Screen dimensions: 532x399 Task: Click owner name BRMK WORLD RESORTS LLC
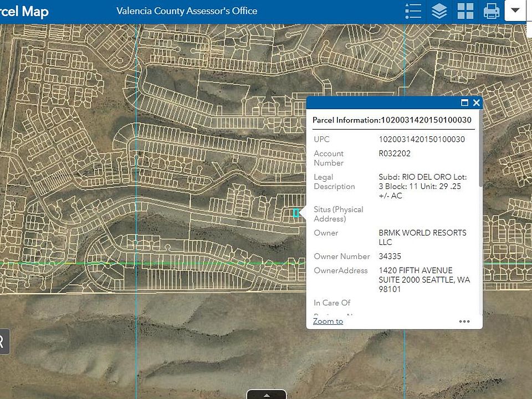pyautogui.click(x=422, y=238)
